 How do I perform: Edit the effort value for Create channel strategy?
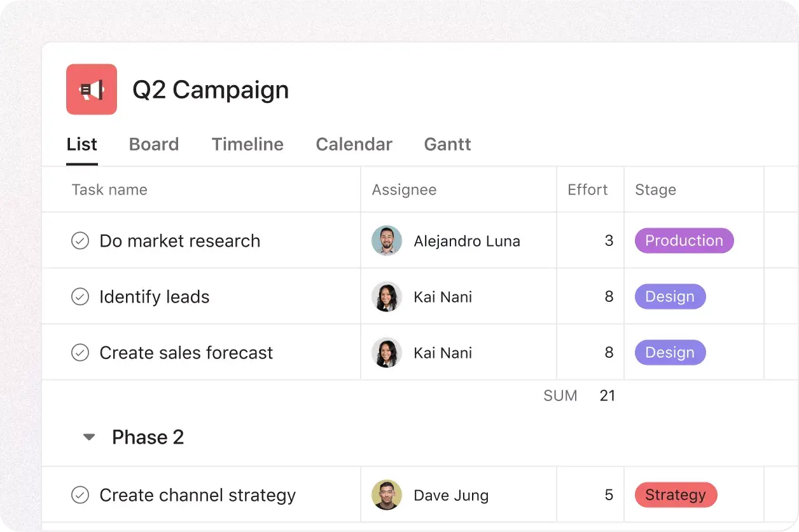coord(609,494)
